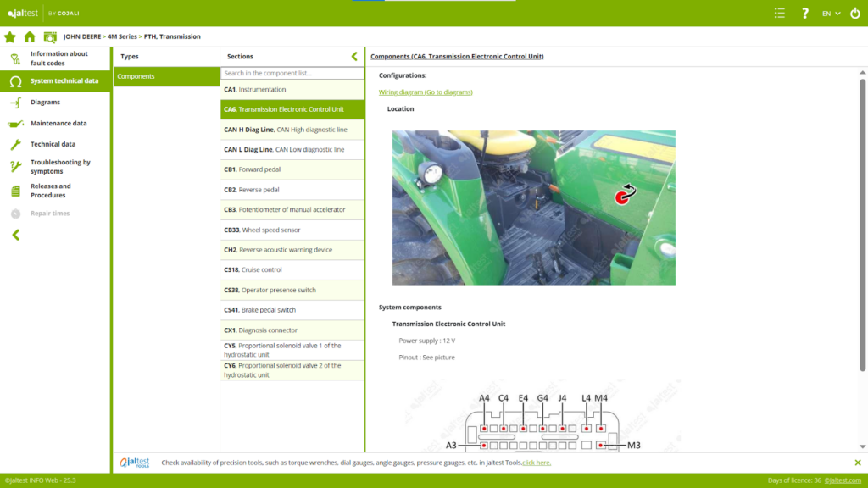Open Information about fault codes

coord(58,58)
